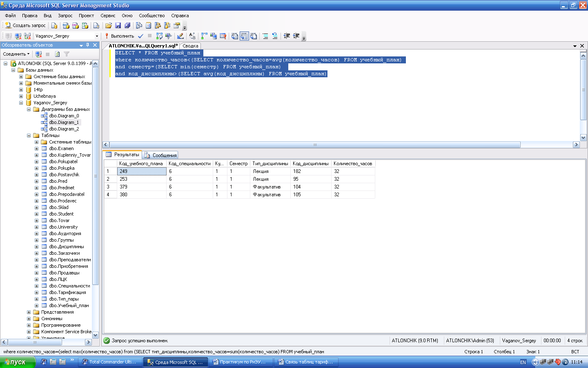Comment out the selected lines icon
Viewport: 588px width, 368px height.
(265, 36)
